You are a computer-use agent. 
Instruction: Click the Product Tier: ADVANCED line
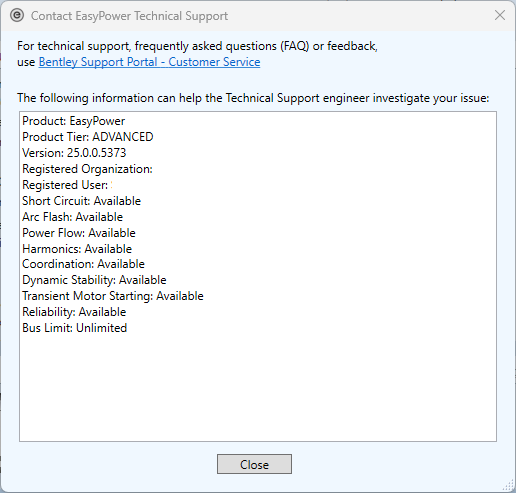click(x=88, y=137)
